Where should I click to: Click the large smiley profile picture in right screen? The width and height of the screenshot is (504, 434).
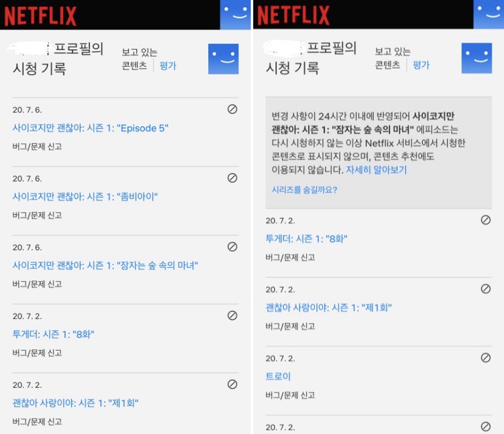point(477,58)
